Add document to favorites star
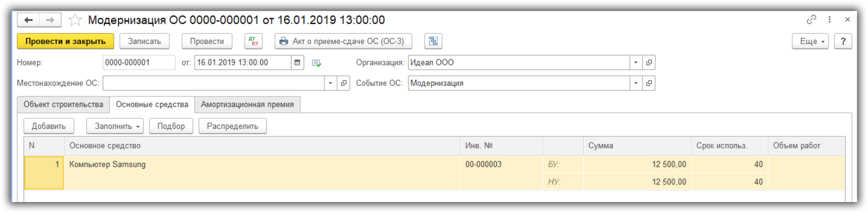Image resolution: width=868 pixels, height=213 pixels. coord(75,20)
